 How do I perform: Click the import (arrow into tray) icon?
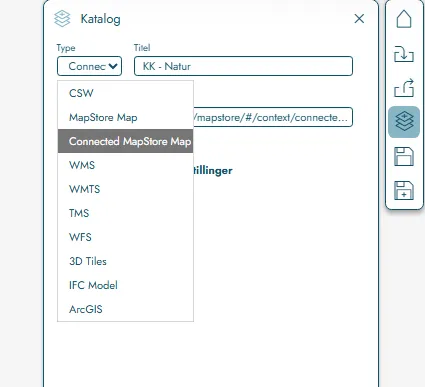coord(404,54)
